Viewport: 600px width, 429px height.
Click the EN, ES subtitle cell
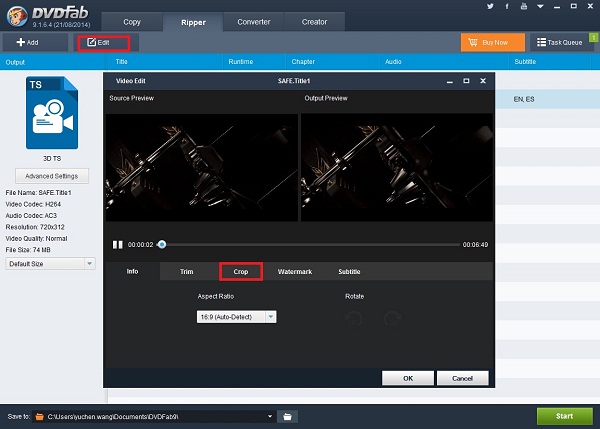(524, 99)
